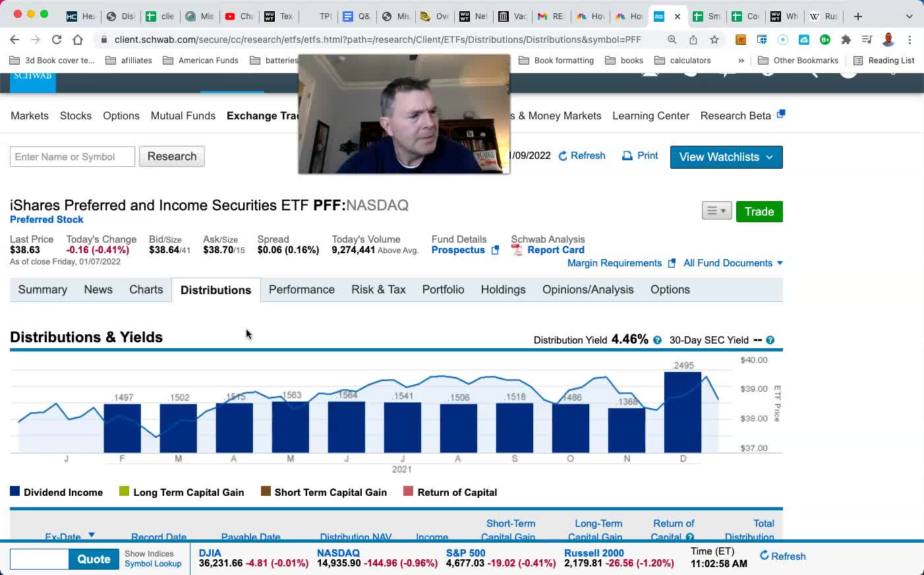Click the orange extension icon in toolbar

tap(741, 40)
